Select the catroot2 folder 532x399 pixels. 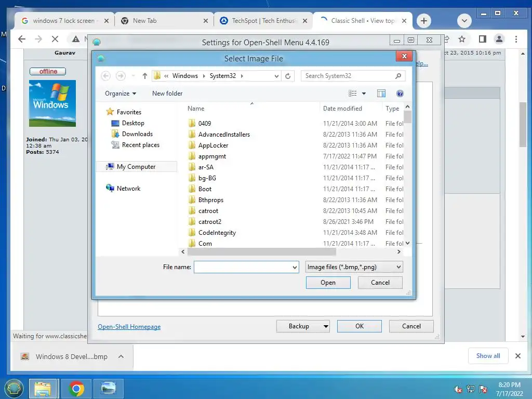[210, 221]
